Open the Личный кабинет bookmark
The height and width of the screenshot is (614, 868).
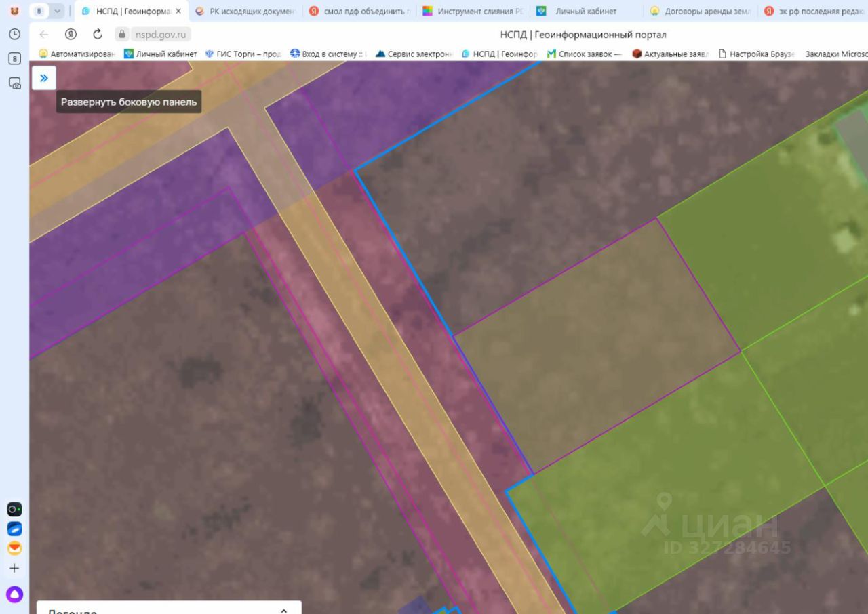click(x=161, y=54)
